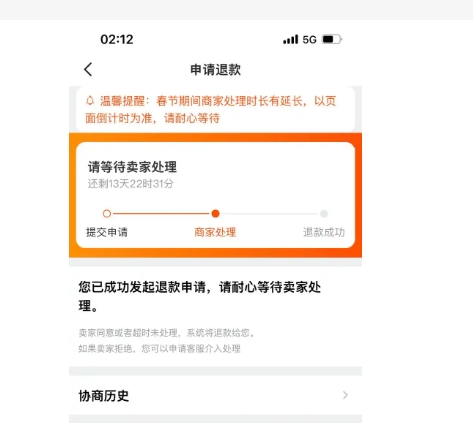
Task: Select the 退款成功 step dot
Action: click(324, 214)
